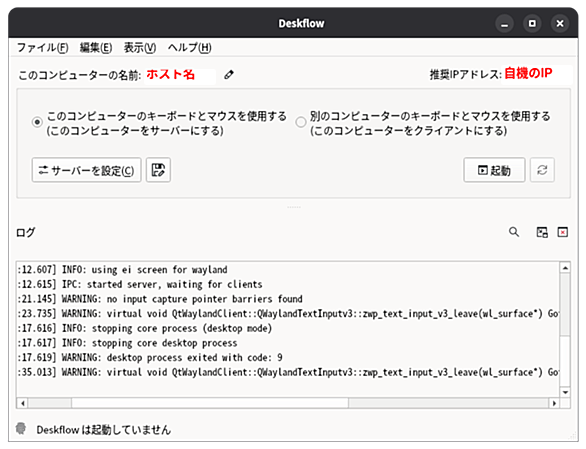Screen dimensions: 586x449
Task: Open the 編集(E) menu
Action: [96, 48]
